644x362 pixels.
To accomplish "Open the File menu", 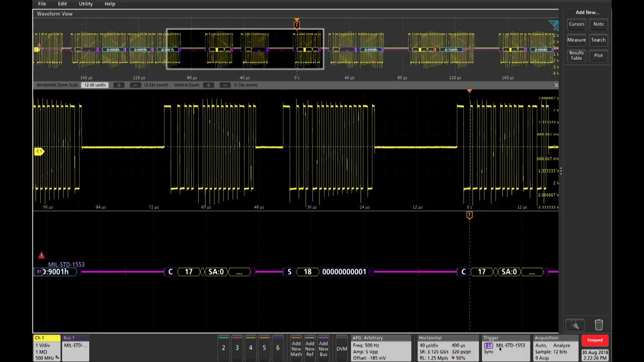I will tap(42, 4).
